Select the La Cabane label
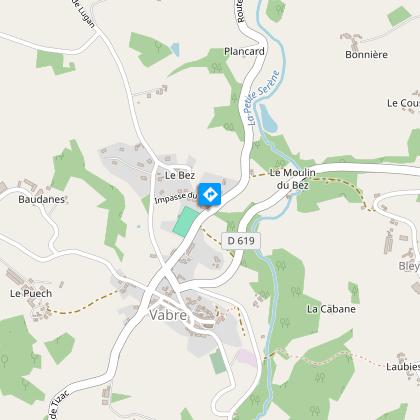The height and width of the screenshot is (420, 420). (331, 309)
